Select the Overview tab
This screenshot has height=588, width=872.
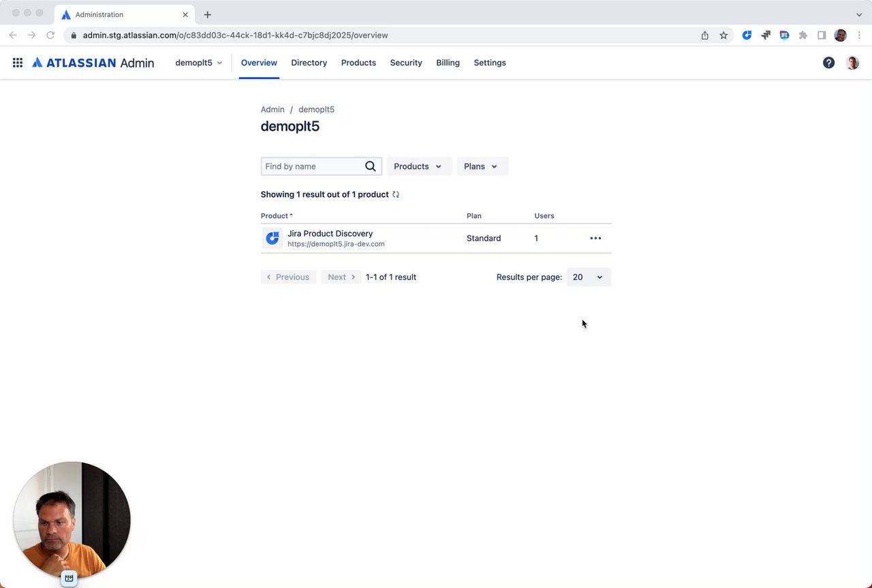coord(259,63)
